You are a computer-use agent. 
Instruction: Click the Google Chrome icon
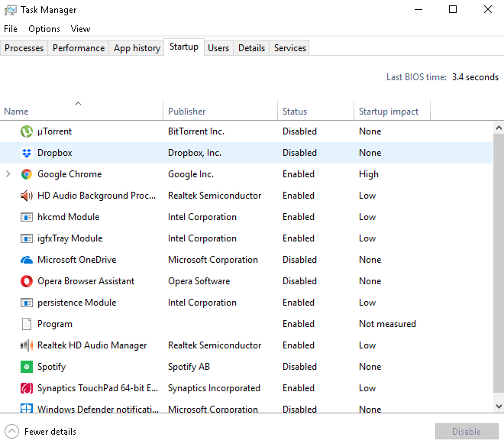pyautogui.click(x=27, y=174)
